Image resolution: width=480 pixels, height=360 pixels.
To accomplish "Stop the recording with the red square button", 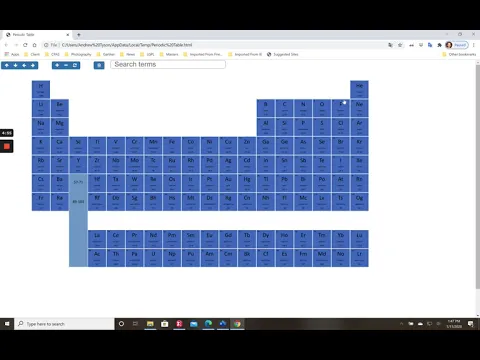I will [7, 146].
